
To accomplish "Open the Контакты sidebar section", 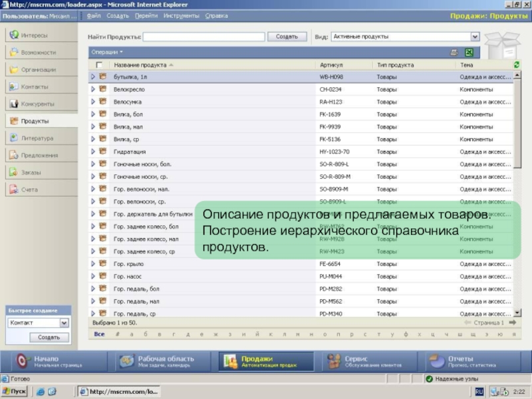I will (41, 86).
